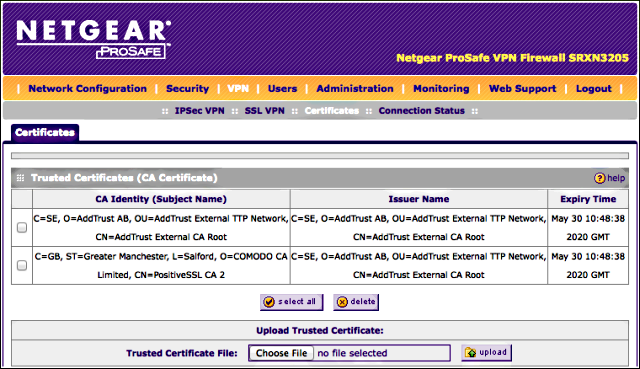The width and height of the screenshot is (640, 369).
Task: Click the 'Upload Trusted Certificate:' heading
Action: 320,331
